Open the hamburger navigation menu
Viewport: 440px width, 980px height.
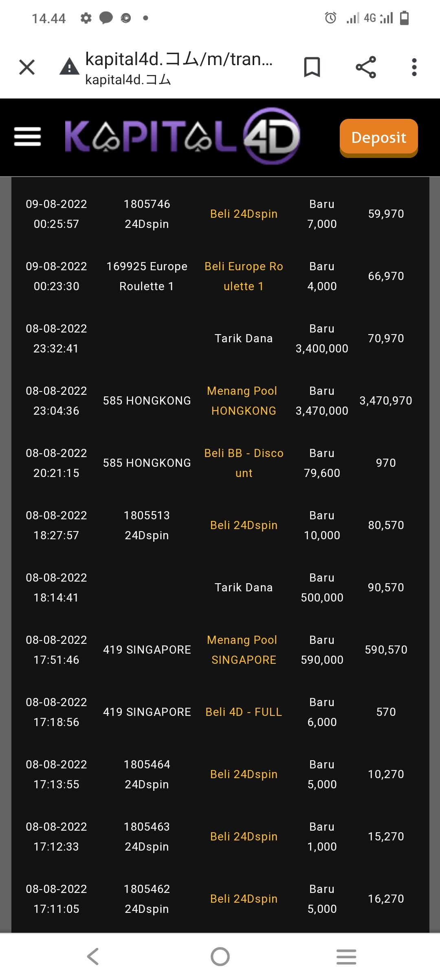pyautogui.click(x=27, y=137)
